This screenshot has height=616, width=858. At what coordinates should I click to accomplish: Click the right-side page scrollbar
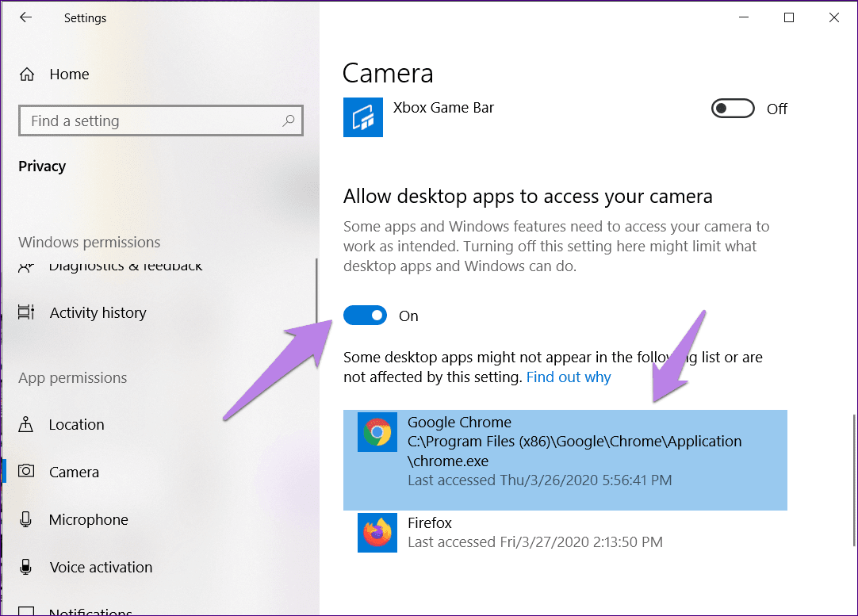click(854, 476)
